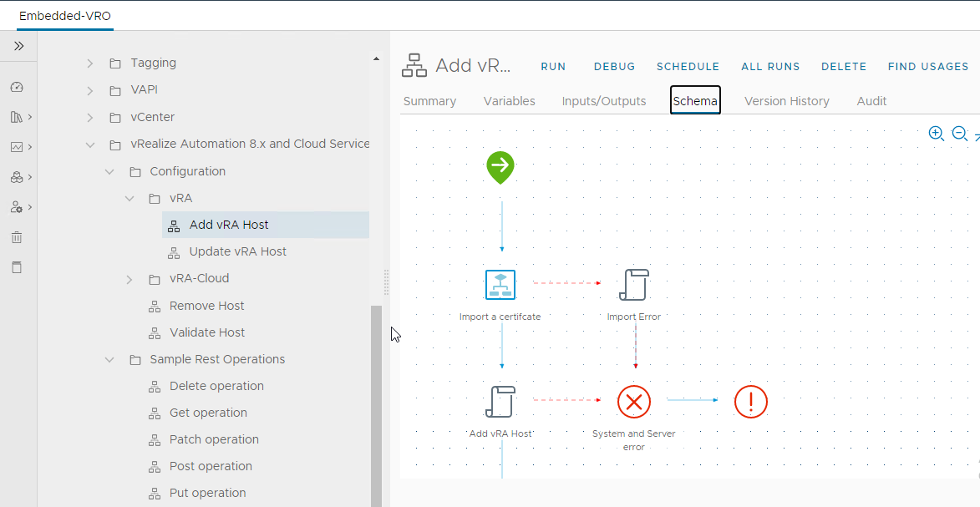Select the Import Error script element
980x507 pixels.
point(634,284)
